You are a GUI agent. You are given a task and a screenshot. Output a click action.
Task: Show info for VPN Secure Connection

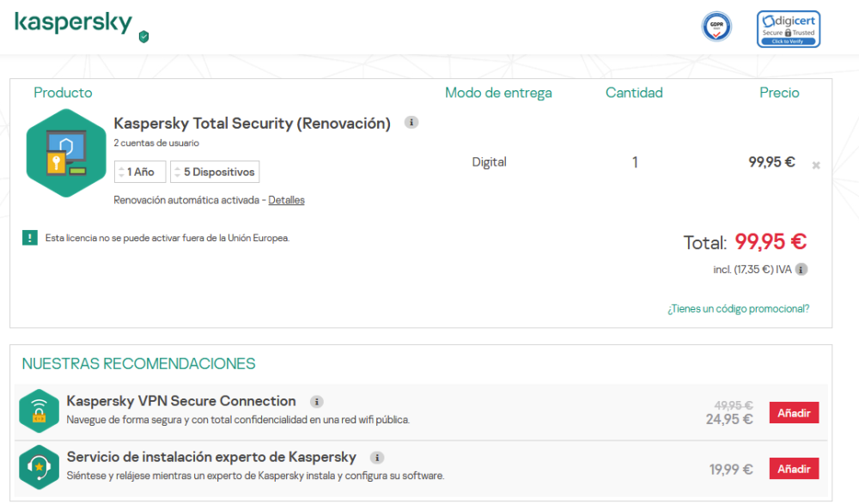(x=317, y=401)
